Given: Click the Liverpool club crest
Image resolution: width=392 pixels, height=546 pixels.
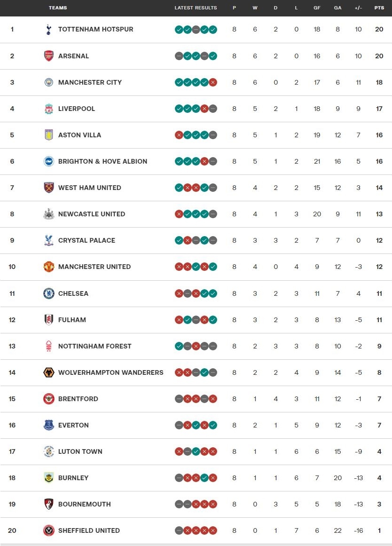Looking at the screenshot, I should point(49,109).
